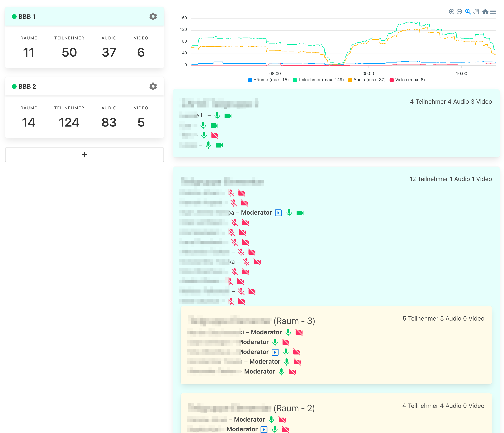Click the presenter icon in Raum - 3
This screenshot has height=433, width=504.
coord(275,352)
